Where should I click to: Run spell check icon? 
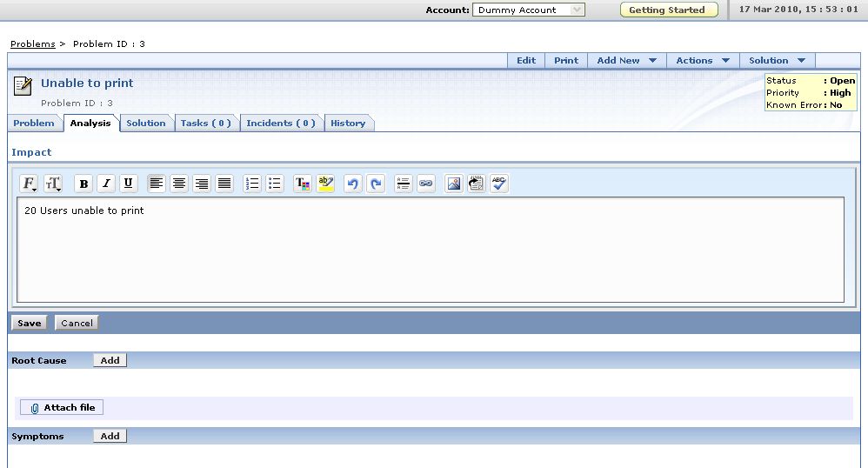498,184
